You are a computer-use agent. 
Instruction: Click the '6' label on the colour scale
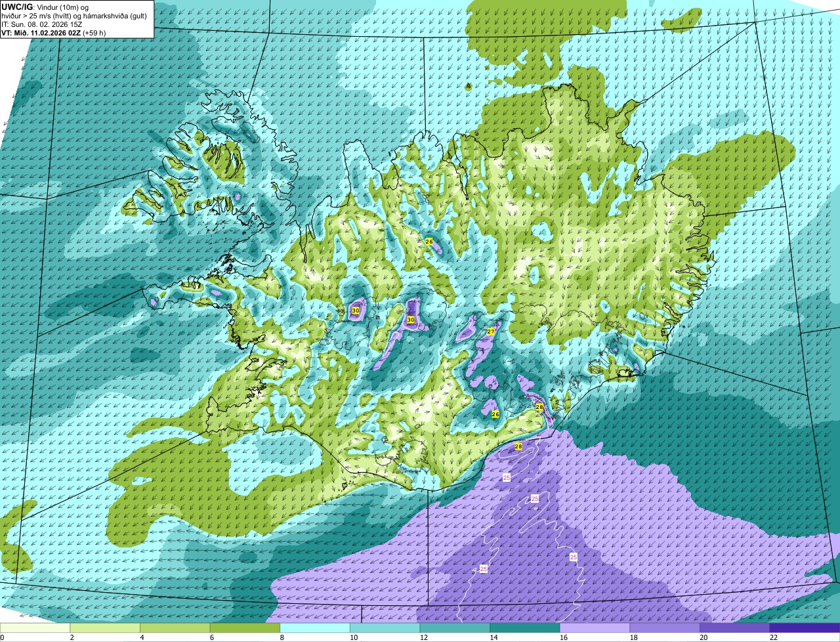(212, 637)
